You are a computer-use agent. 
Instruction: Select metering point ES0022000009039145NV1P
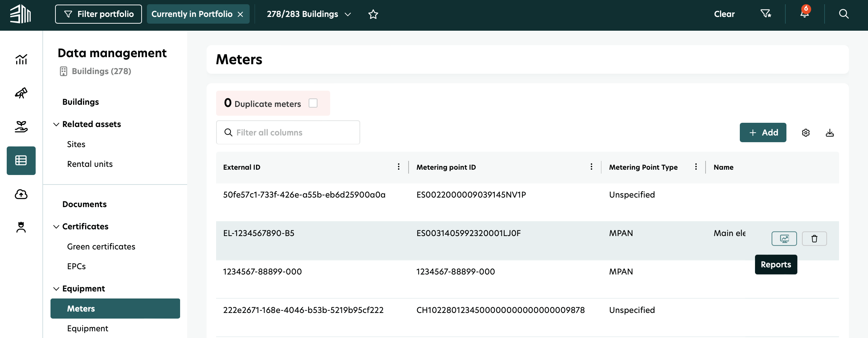coord(471,195)
